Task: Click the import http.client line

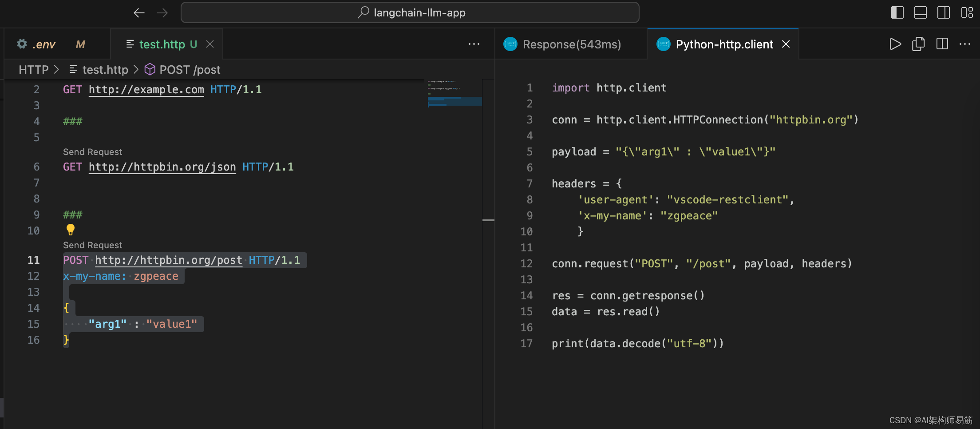Action: pyautogui.click(x=609, y=88)
